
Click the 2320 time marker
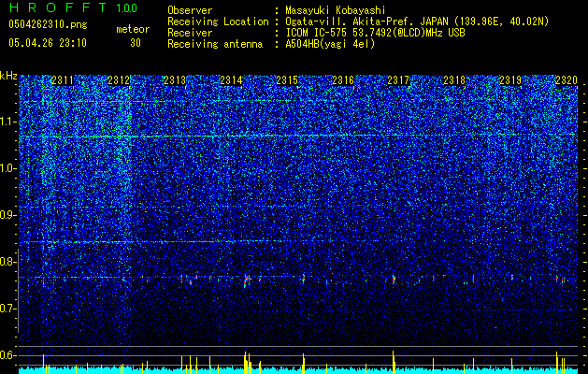566,80
